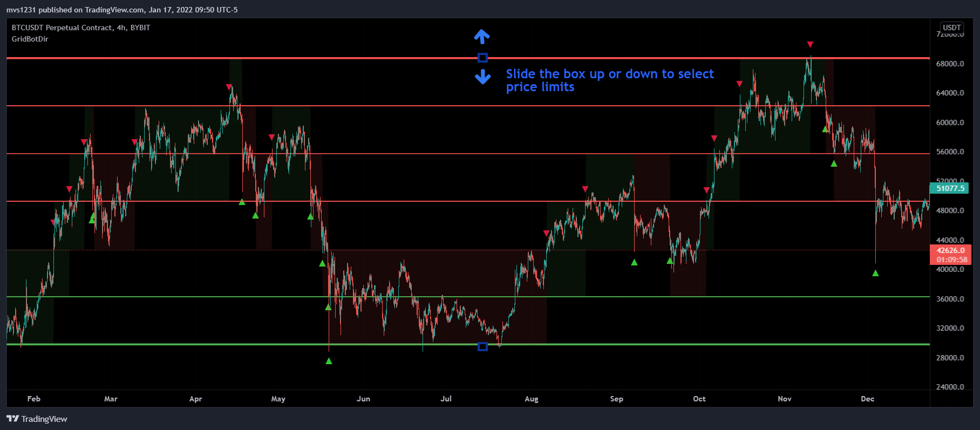Click the 48000.0 price axis label
The width and height of the screenshot is (980, 430).
pos(950,210)
